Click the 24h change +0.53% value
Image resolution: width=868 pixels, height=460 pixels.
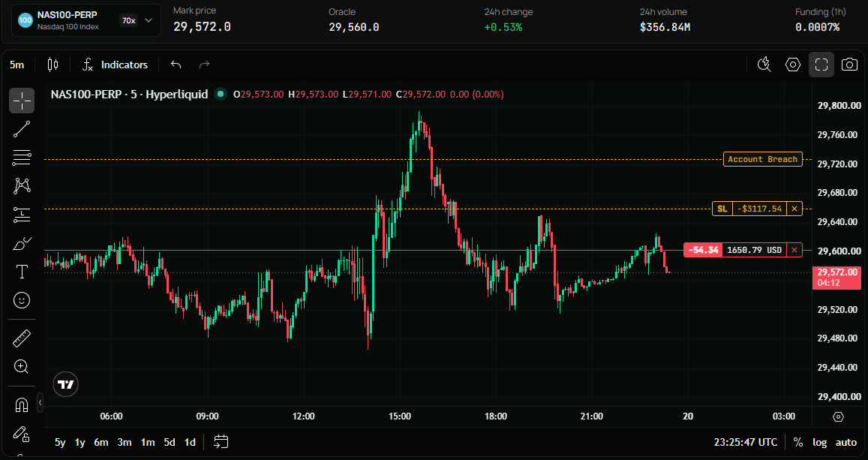click(503, 26)
